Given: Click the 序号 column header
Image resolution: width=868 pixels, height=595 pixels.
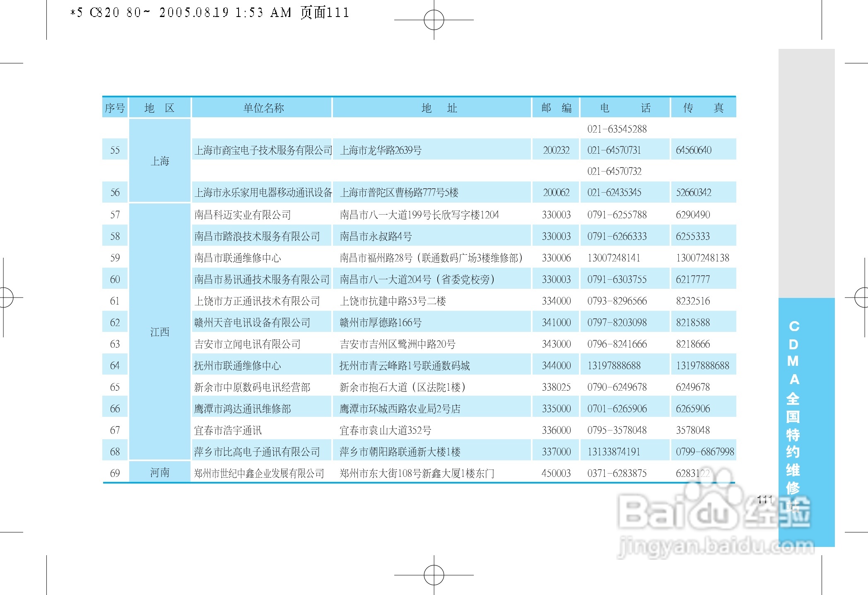Looking at the screenshot, I should 115,108.
